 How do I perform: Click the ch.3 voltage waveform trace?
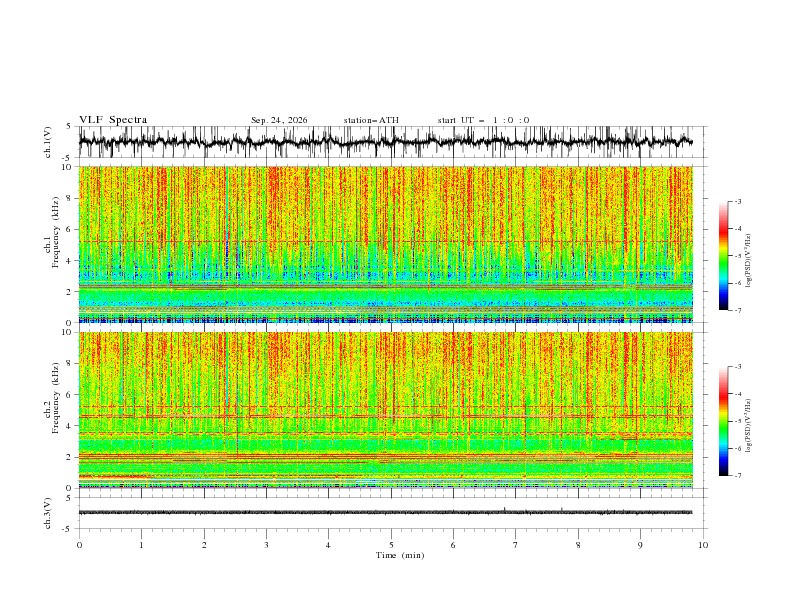[x=385, y=512]
